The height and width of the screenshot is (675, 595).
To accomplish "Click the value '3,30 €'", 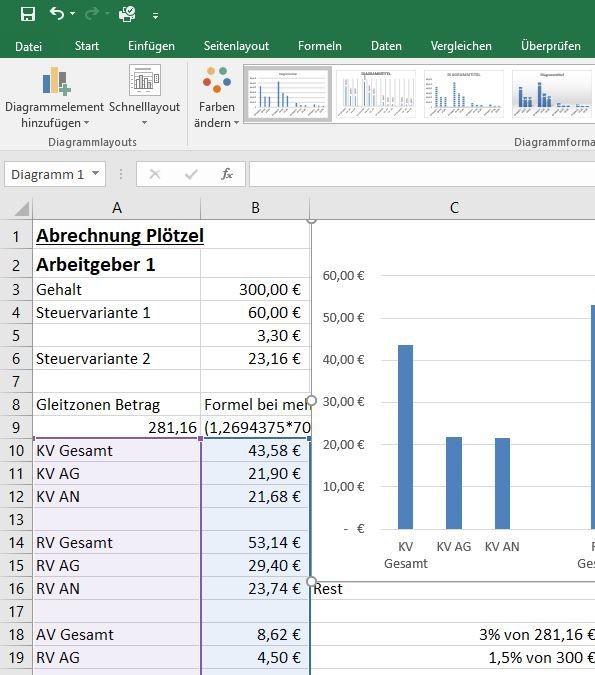I will coord(279,336).
